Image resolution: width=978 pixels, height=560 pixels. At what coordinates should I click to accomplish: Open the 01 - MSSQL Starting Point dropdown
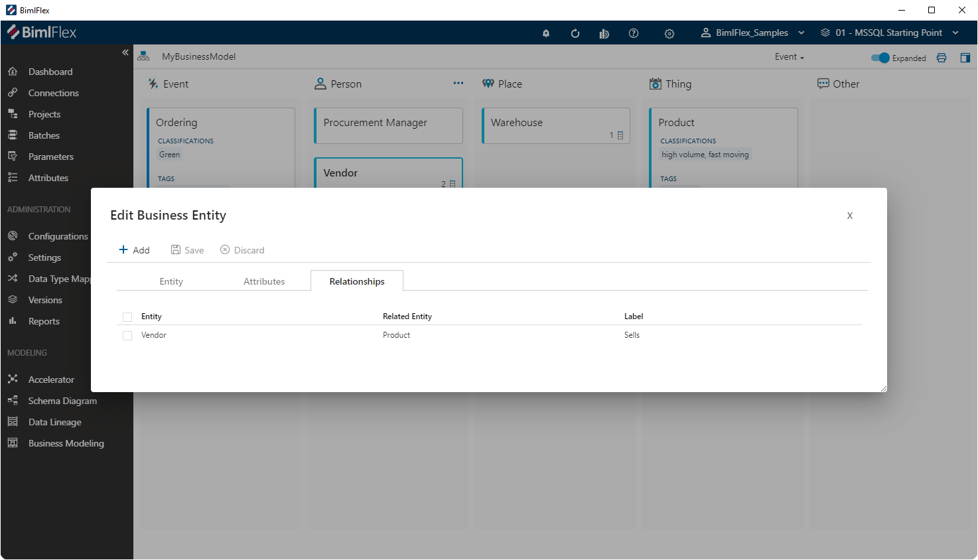889,33
